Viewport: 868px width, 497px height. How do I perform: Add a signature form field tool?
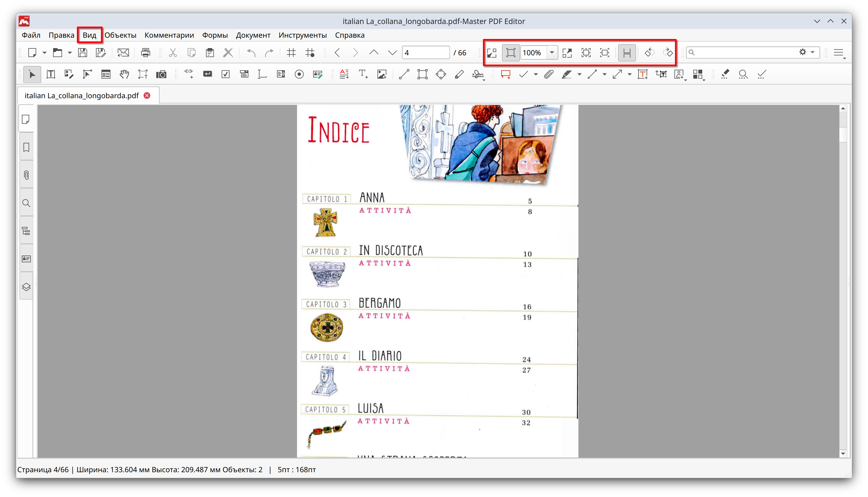point(318,74)
